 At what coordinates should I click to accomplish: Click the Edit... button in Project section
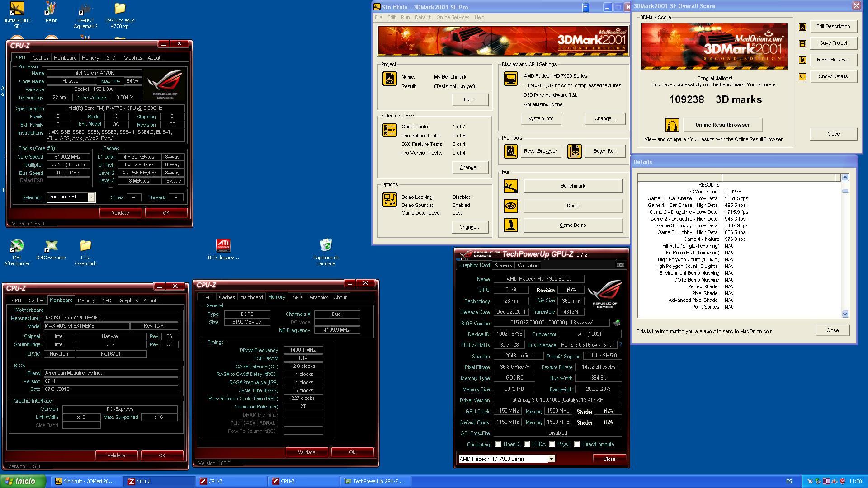pos(470,99)
